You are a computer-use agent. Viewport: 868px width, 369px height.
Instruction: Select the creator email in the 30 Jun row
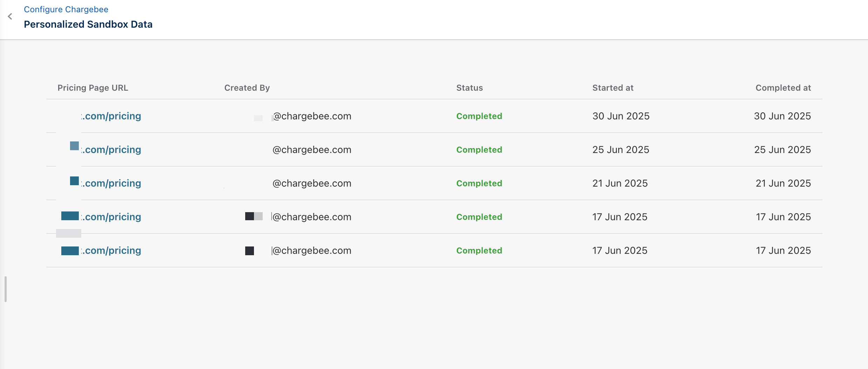pyautogui.click(x=312, y=116)
